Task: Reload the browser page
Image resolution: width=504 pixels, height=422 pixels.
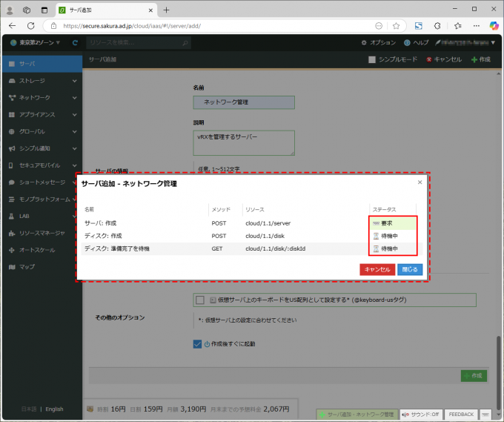Action: click(31, 26)
